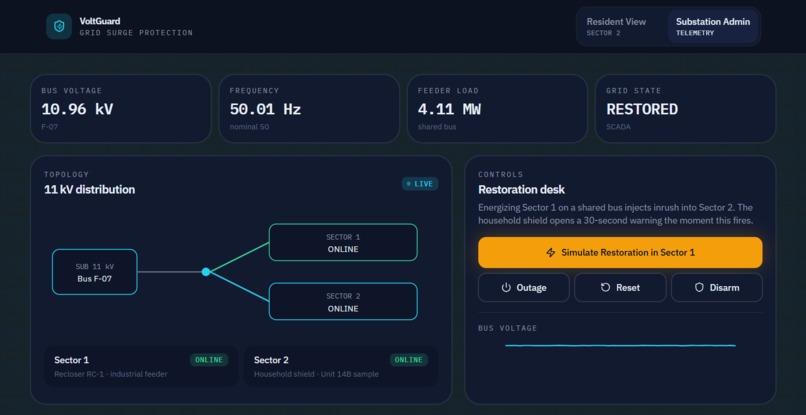Select the SECTOR 1 ONLINE topology node

(x=343, y=242)
